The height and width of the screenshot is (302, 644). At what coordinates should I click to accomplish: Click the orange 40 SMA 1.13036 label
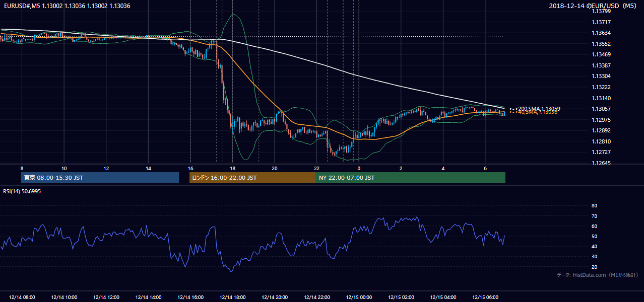tap(533, 112)
